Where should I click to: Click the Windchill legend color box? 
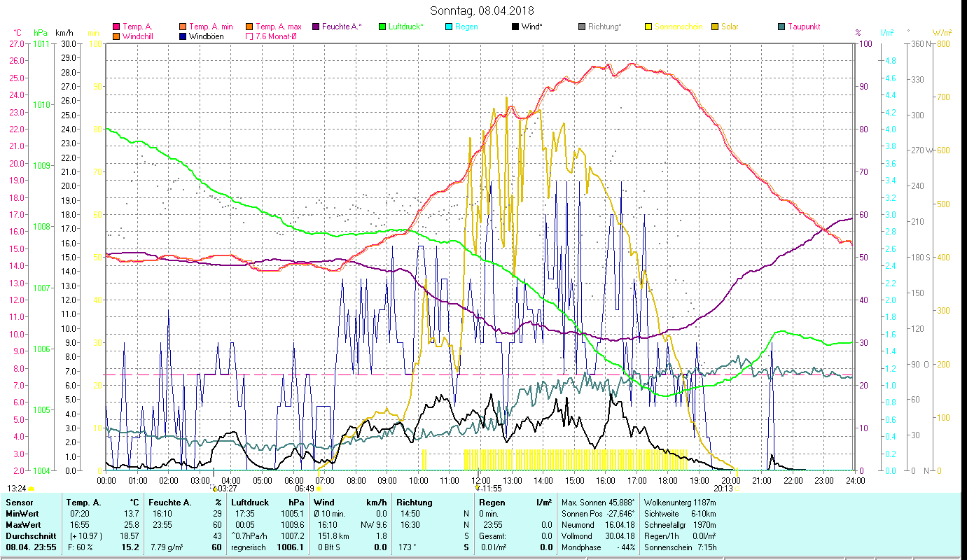[116, 36]
